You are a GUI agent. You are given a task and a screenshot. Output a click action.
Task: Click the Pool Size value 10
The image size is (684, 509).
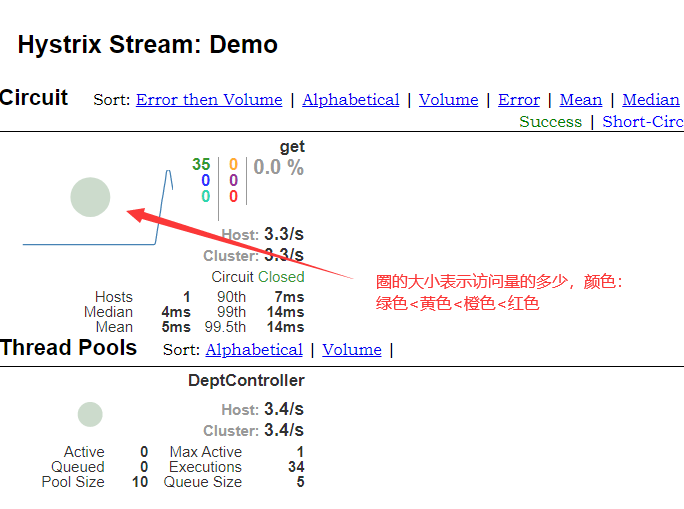coord(140,482)
